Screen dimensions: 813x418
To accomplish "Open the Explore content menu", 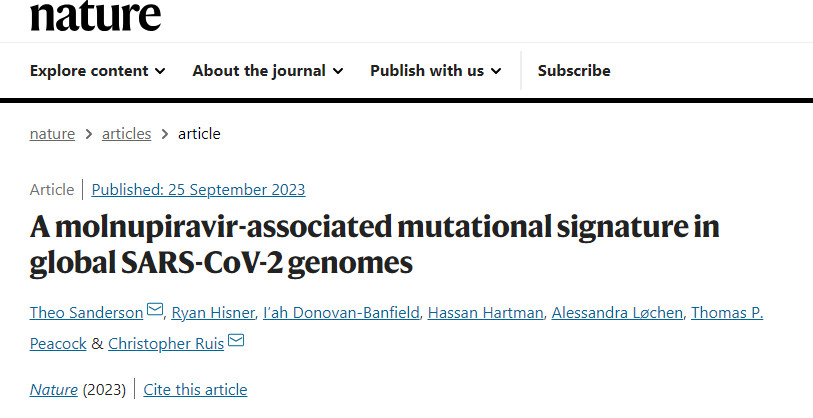I will (x=88, y=71).
